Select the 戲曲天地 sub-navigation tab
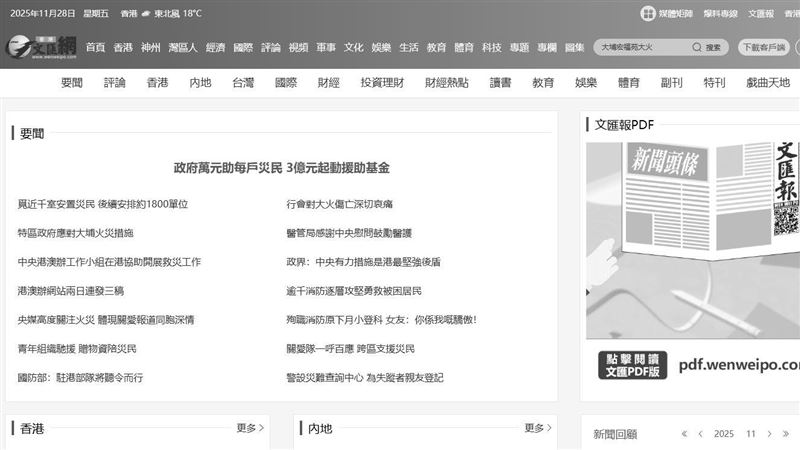800x450 pixels. [768, 83]
